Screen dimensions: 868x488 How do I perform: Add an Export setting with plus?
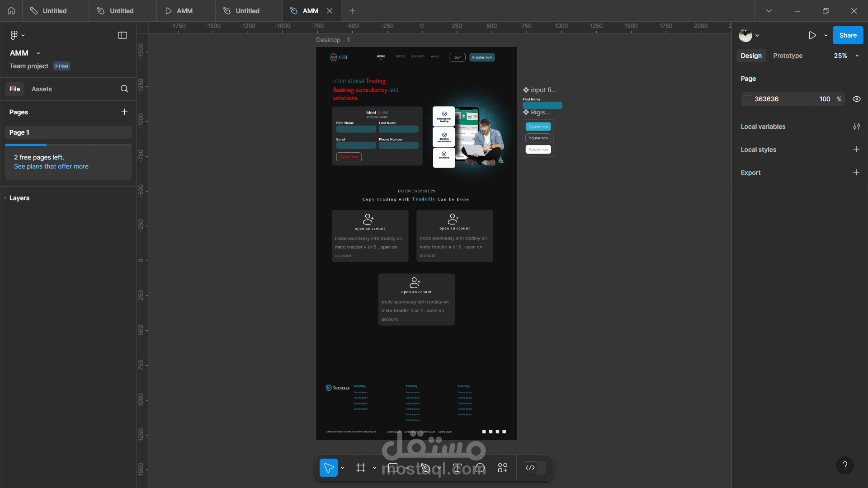coord(856,173)
